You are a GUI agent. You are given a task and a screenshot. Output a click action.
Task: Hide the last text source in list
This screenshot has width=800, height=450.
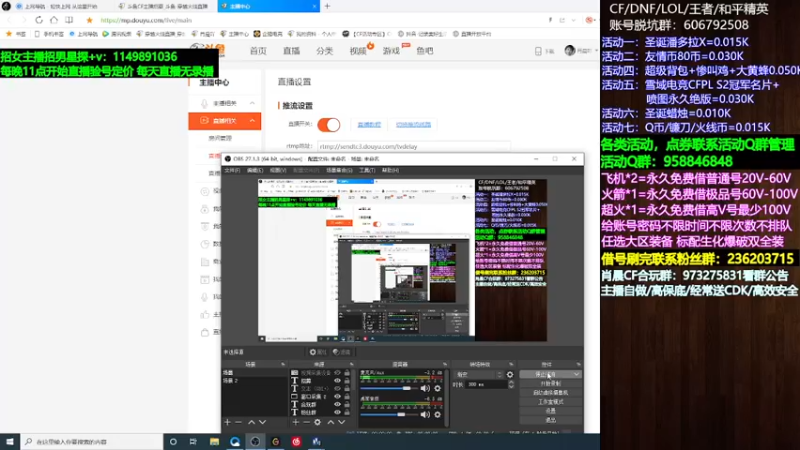coord(337,412)
